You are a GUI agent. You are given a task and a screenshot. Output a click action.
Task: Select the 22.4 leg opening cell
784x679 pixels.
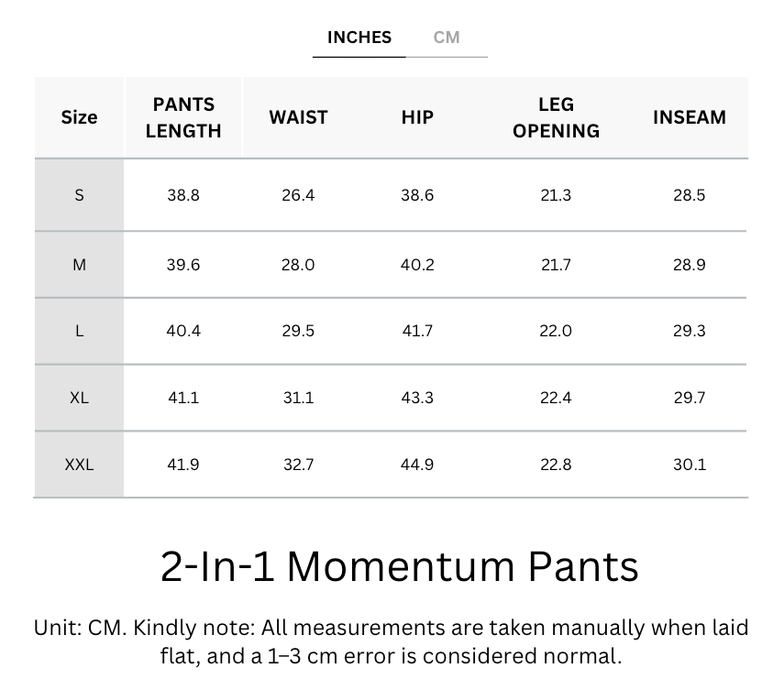(x=556, y=398)
